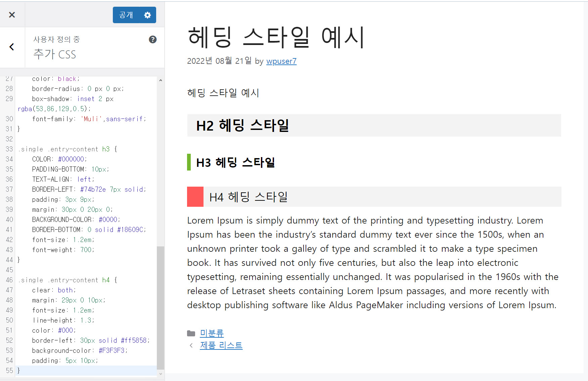Close the customizer with the X icon
Screen dimensions: 588x381
12,15
